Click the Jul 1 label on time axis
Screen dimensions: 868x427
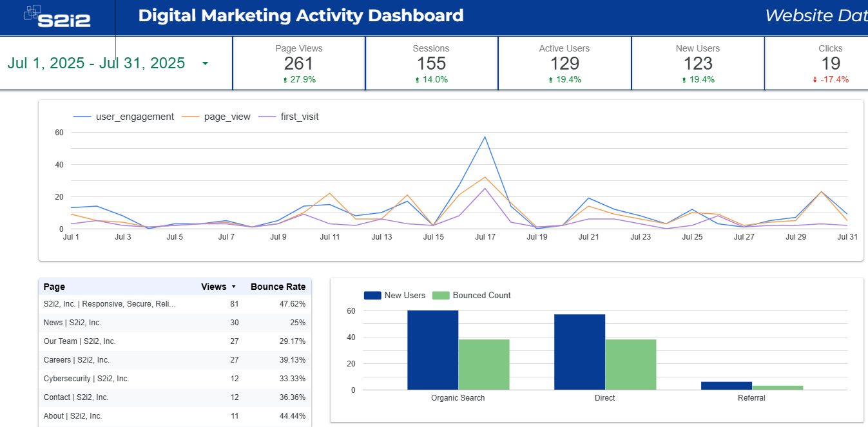point(71,237)
